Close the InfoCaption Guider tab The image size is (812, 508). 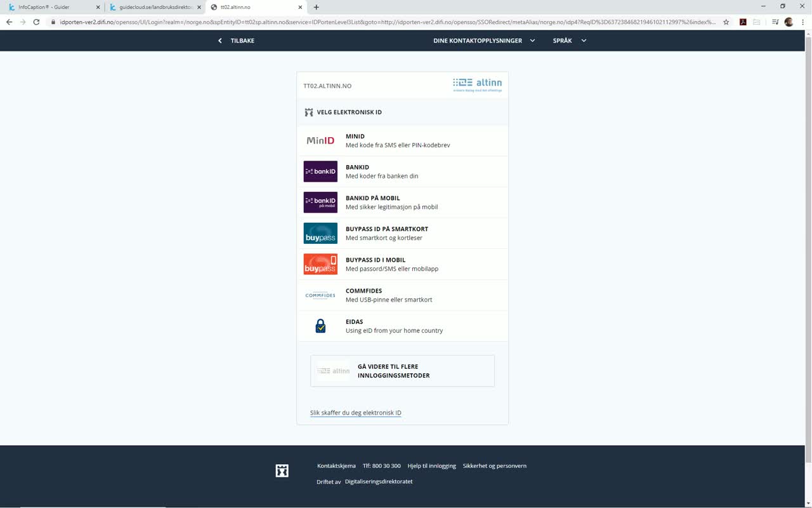click(x=98, y=7)
